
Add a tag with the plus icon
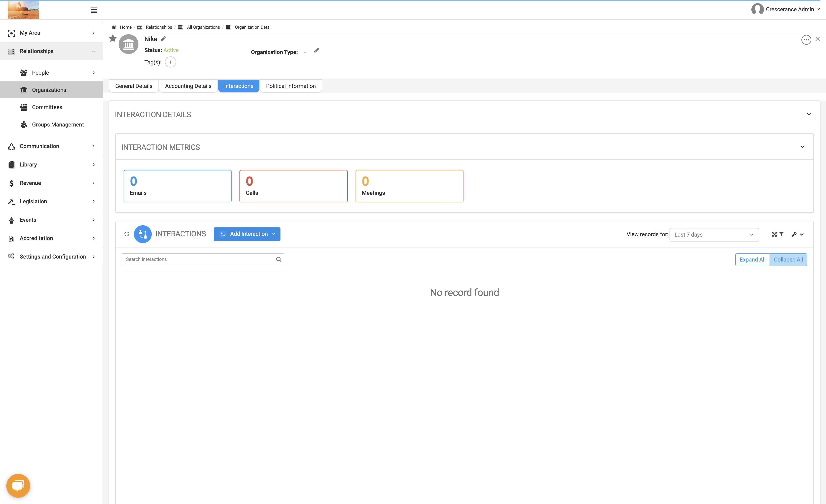170,62
